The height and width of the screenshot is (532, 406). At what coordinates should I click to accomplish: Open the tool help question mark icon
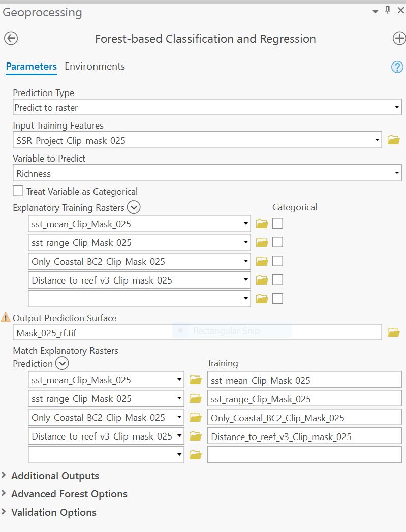point(397,67)
